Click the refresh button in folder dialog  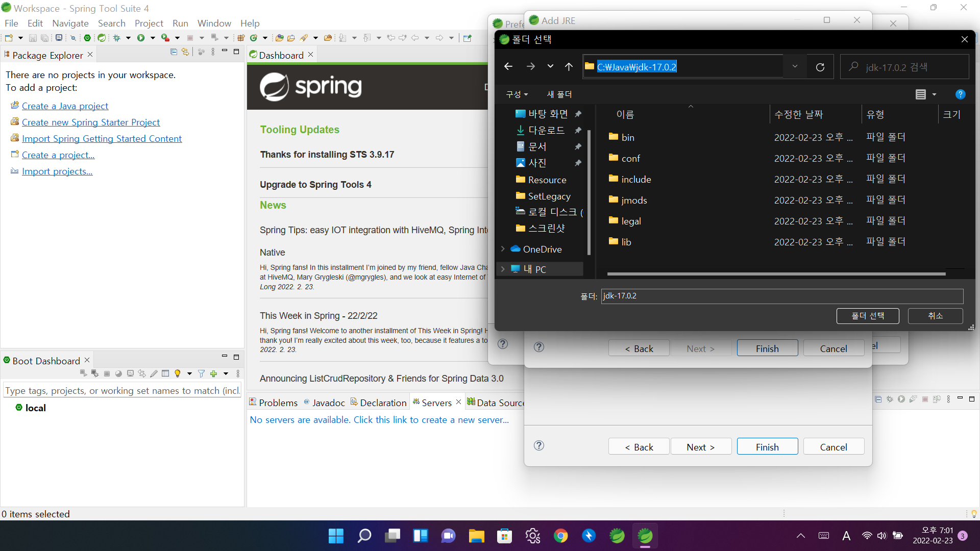point(820,67)
